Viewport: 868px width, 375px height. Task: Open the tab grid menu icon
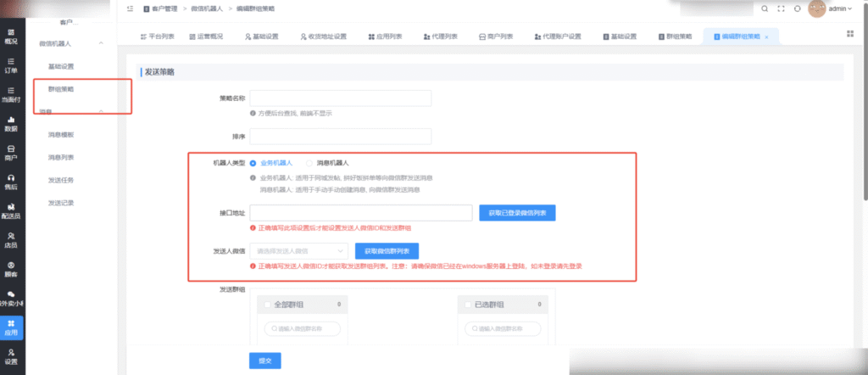(x=850, y=34)
